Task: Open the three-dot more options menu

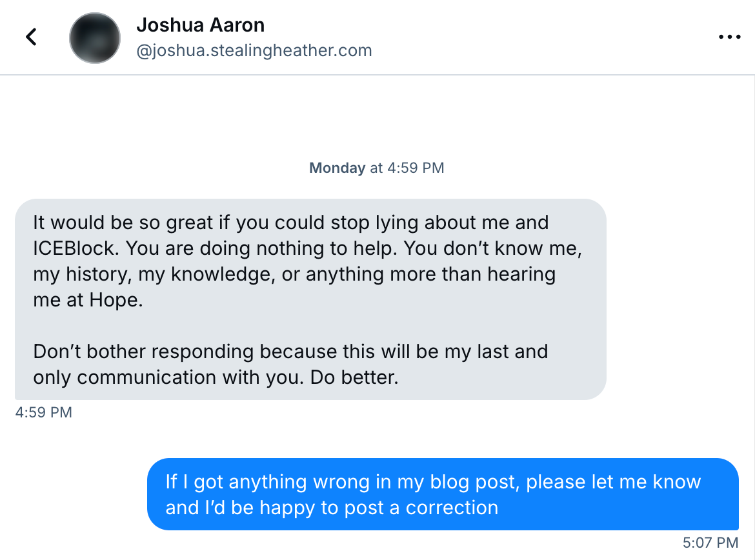Action: tap(729, 37)
